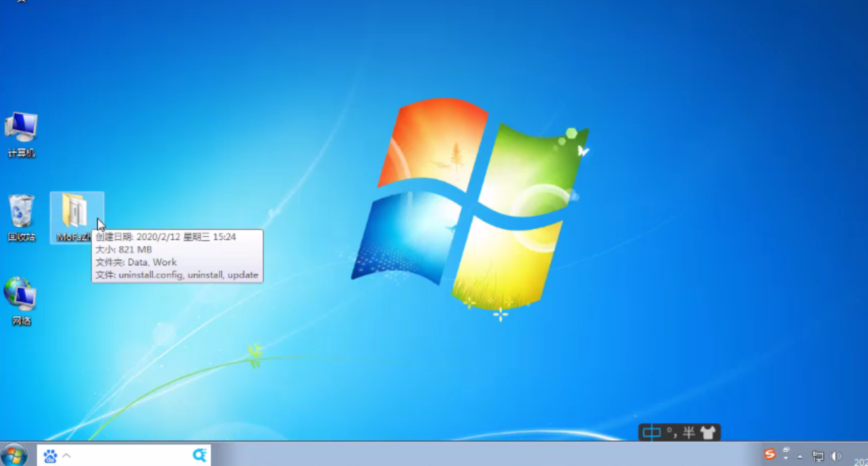Select the MoFaZhu folder on desktop
Screen dimensions: 868x466
(76, 217)
